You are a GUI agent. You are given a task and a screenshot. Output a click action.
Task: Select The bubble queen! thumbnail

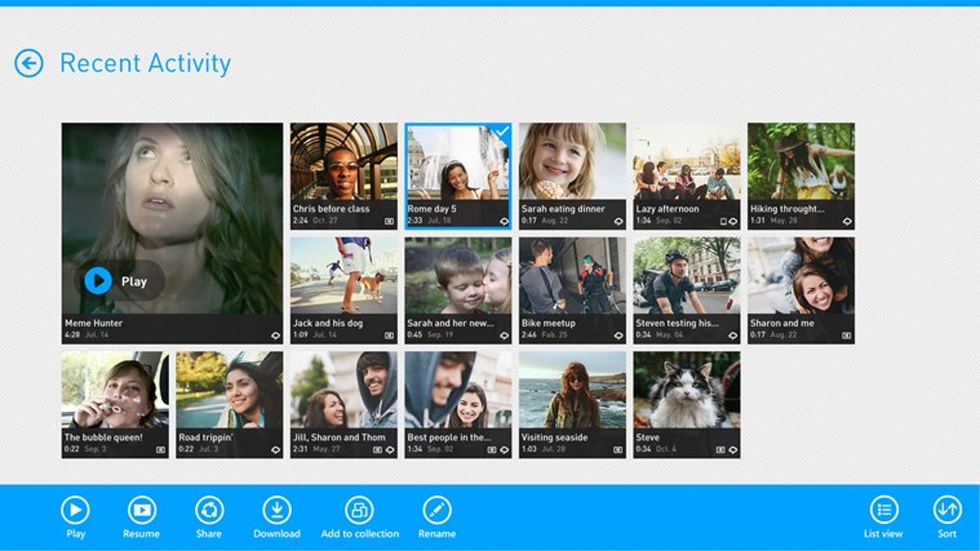[x=115, y=405]
